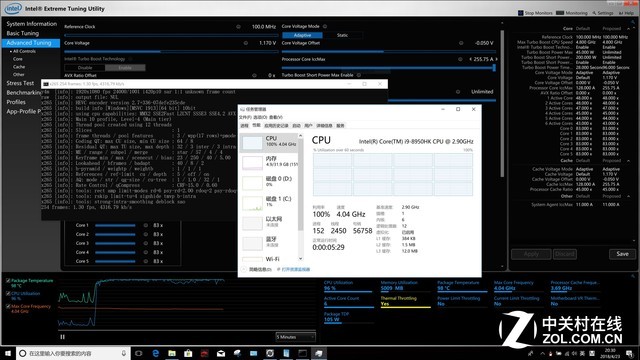Switch to 进程 tab in Task Manager
Screen dimensions: 640x360
[x=244, y=126]
